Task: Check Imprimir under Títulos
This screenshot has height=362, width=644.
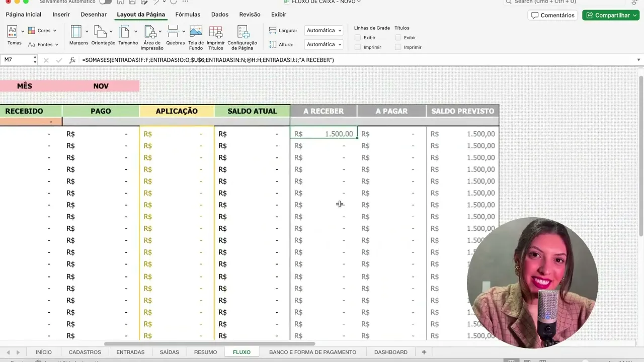Action: click(398, 47)
